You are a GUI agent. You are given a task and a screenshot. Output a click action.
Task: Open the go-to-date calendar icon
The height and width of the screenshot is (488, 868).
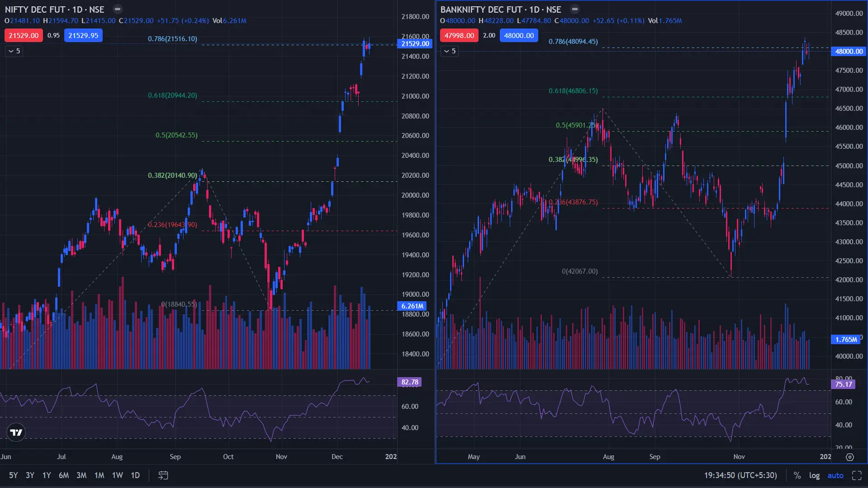point(163,475)
